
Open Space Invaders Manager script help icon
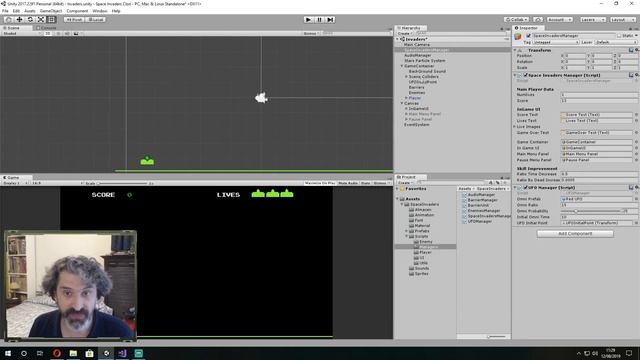[631, 75]
